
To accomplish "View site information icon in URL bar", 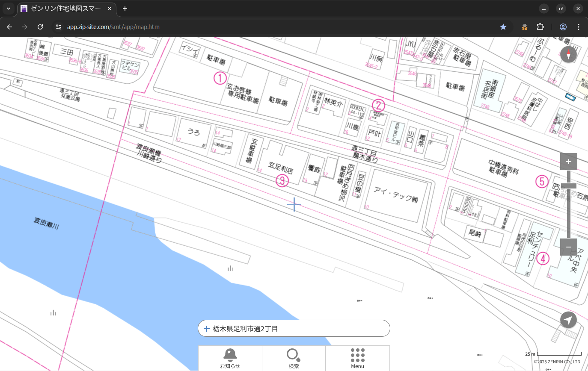I will 59,27.
